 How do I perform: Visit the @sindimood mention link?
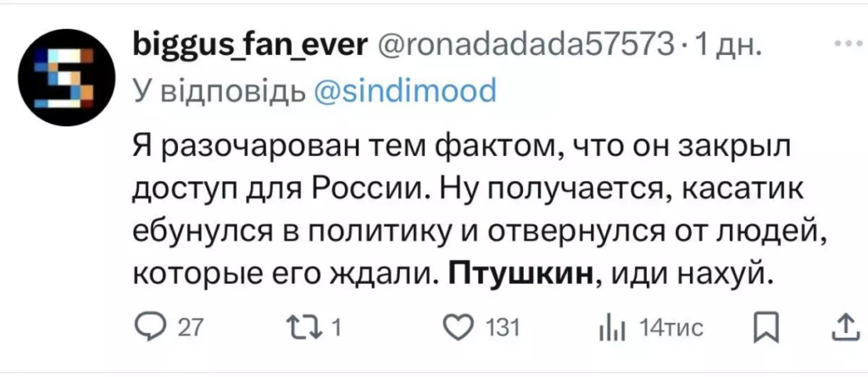pyautogui.click(x=401, y=90)
